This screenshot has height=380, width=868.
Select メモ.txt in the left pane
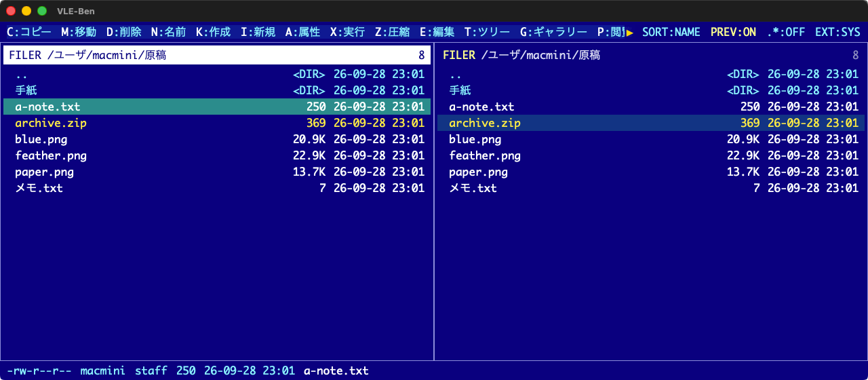[217, 188]
